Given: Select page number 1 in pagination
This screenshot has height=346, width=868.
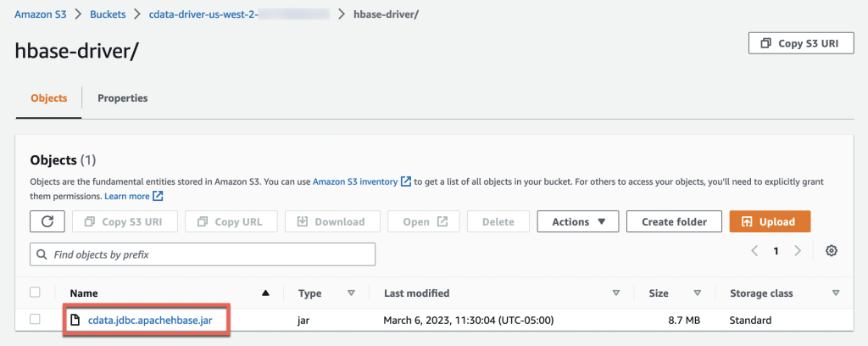Looking at the screenshot, I should point(776,251).
